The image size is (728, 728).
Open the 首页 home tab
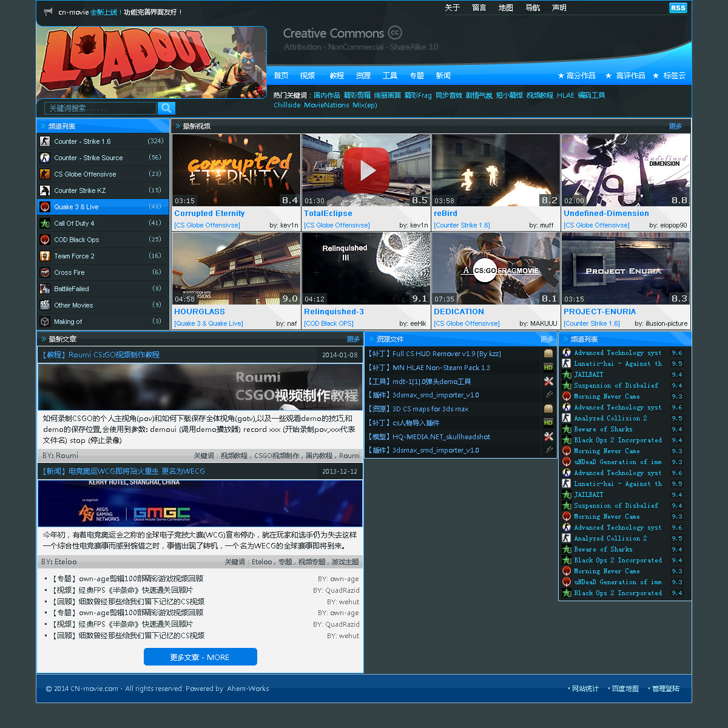click(x=281, y=76)
